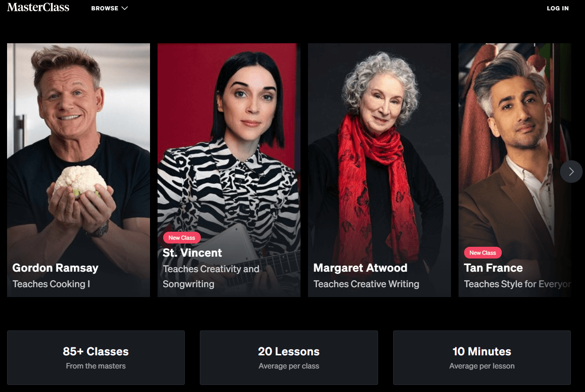Click Teaches Creativity and Songwriting text
The image size is (585, 392).
click(x=211, y=276)
